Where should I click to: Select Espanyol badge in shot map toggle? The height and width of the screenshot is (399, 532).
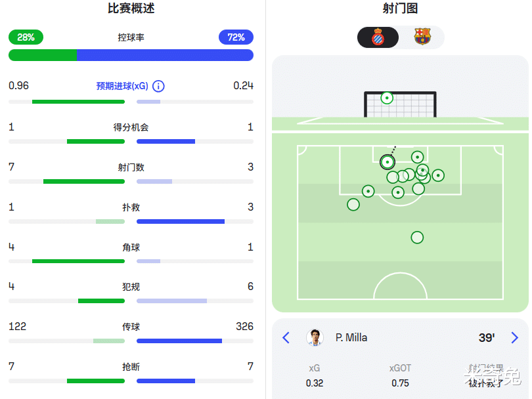point(378,37)
